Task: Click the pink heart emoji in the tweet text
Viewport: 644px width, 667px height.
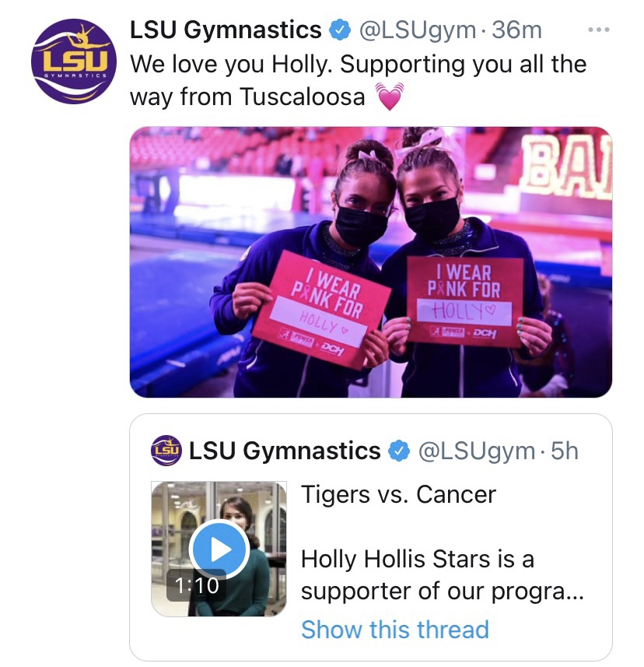Action: click(x=390, y=98)
